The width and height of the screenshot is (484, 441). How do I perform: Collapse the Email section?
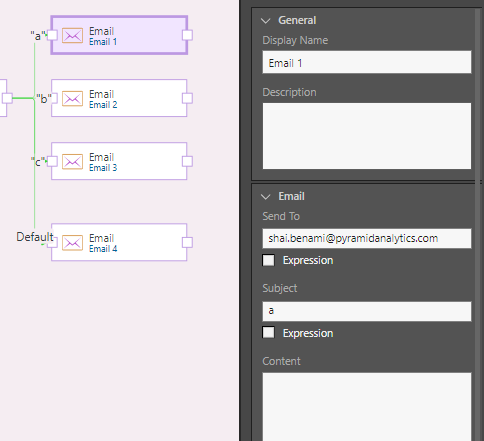tap(266, 197)
